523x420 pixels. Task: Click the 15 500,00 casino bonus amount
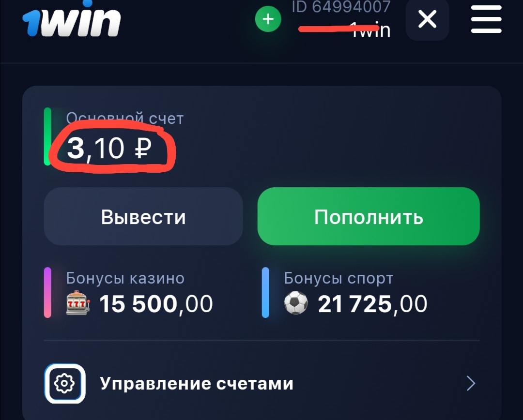click(156, 304)
